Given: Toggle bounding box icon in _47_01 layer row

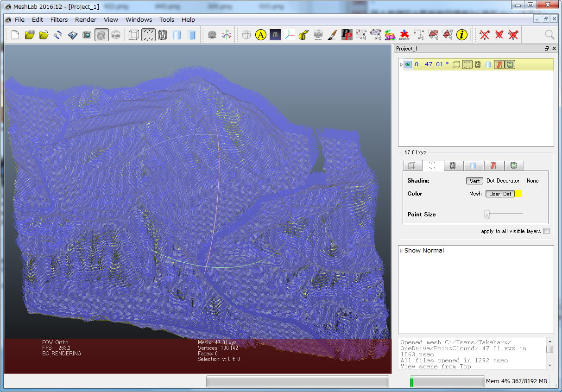Looking at the screenshot, I should pos(456,65).
